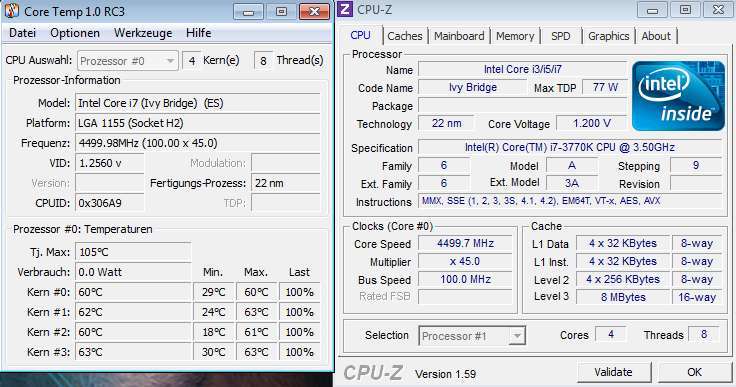Click the Cores value 4 in CPU-Z

point(611,334)
